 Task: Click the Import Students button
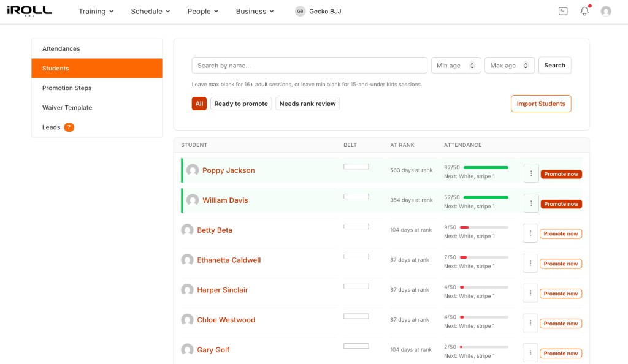coord(541,104)
